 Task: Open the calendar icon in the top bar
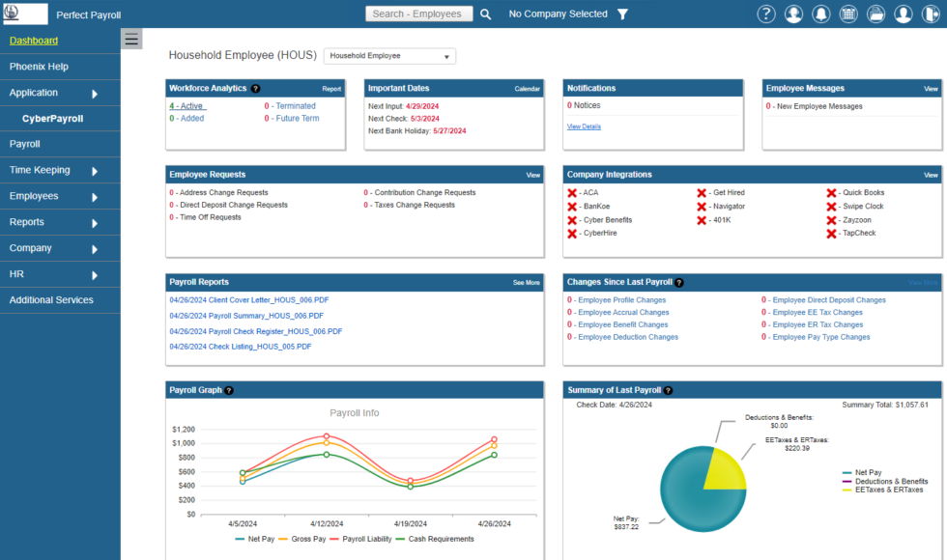point(847,14)
